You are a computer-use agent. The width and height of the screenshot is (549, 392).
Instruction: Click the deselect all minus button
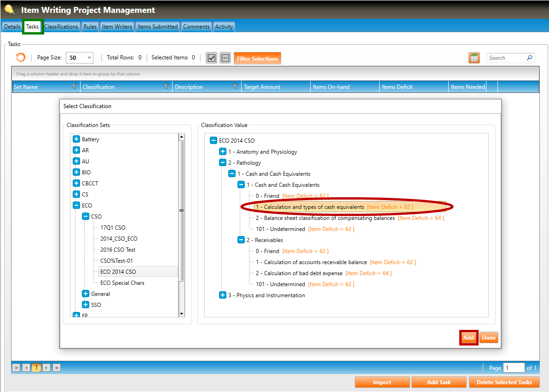(225, 58)
